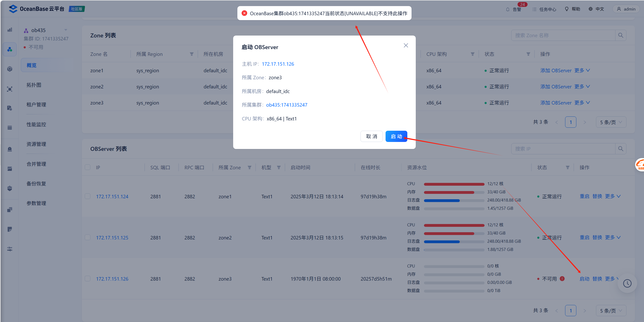644x322 pixels.
Task: Open 拓扑图 in the side menu
Action: [34, 85]
